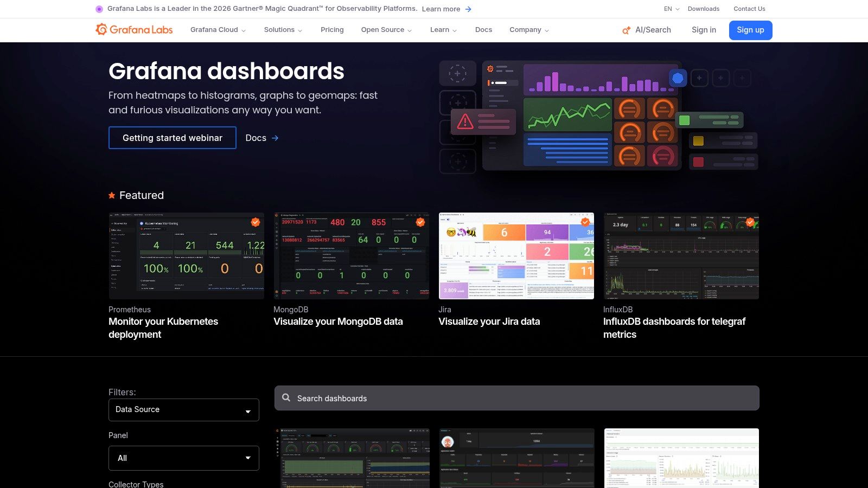This screenshot has height=488, width=868.
Task: Open the Monitor your Kubernetes deployment thumbnail
Action: click(187, 256)
